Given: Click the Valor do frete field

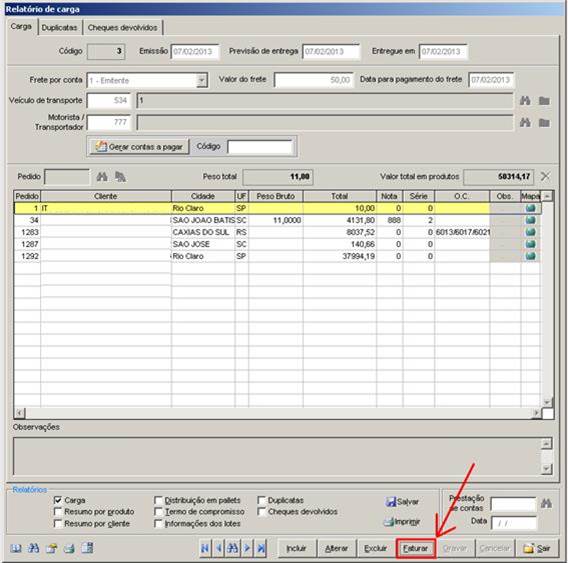Looking at the screenshot, I should tap(313, 80).
